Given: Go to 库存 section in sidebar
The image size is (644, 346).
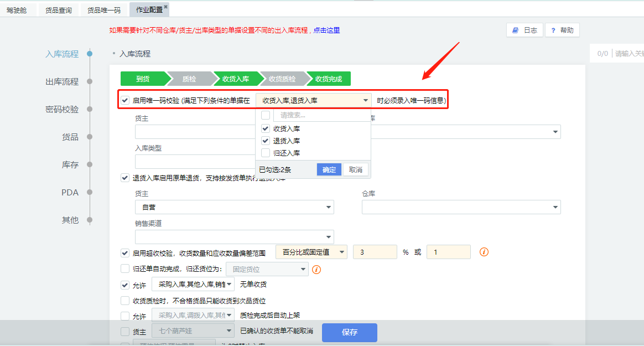Looking at the screenshot, I should [x=70, y=164].
